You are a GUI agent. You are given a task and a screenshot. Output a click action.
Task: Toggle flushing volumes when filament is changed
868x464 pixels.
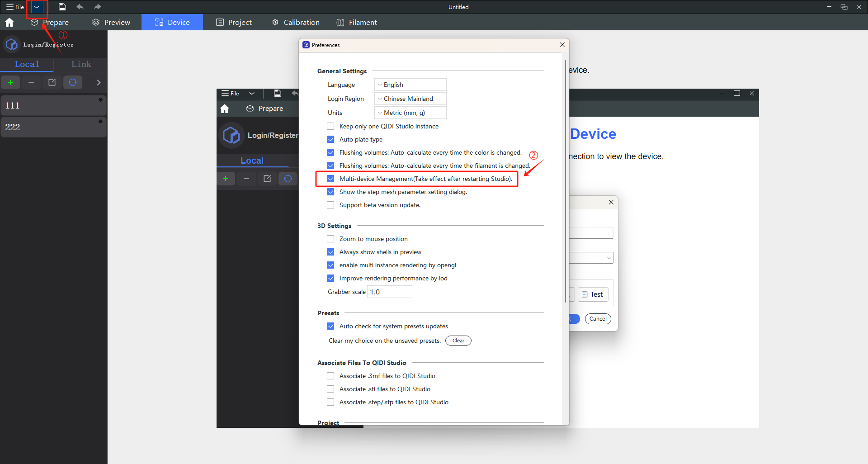tap(330, 166)
